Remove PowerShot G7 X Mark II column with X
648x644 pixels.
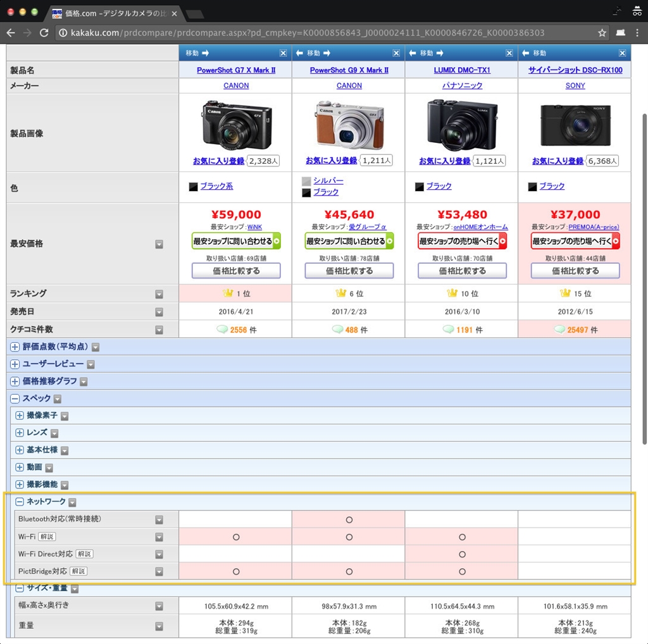283,53
